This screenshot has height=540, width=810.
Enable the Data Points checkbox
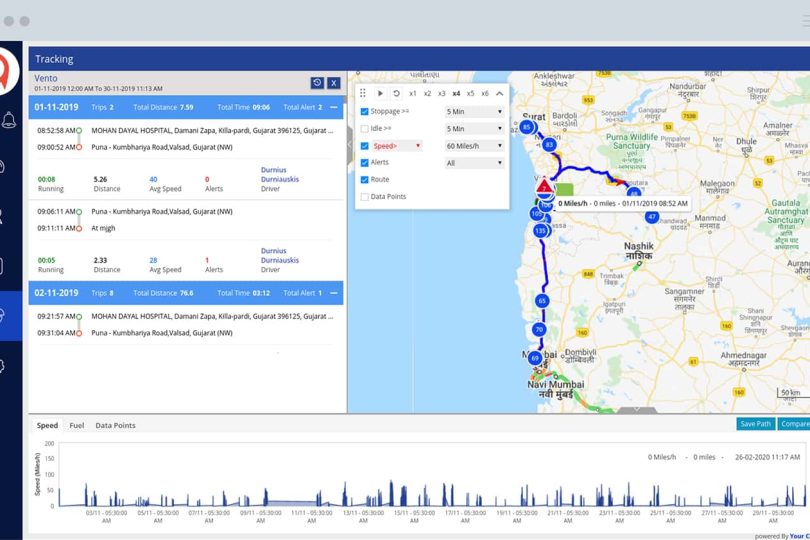[365, 197]
